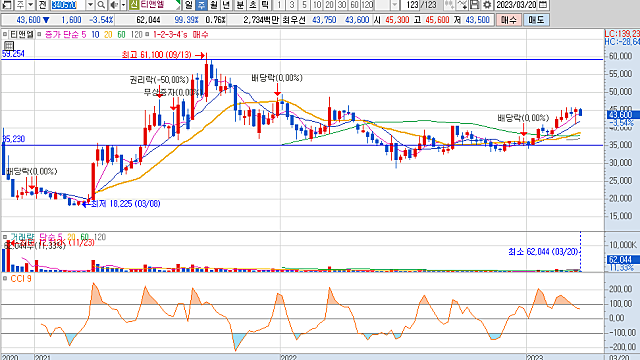Click the window layout icon at top-left

(x=7, y=5)
